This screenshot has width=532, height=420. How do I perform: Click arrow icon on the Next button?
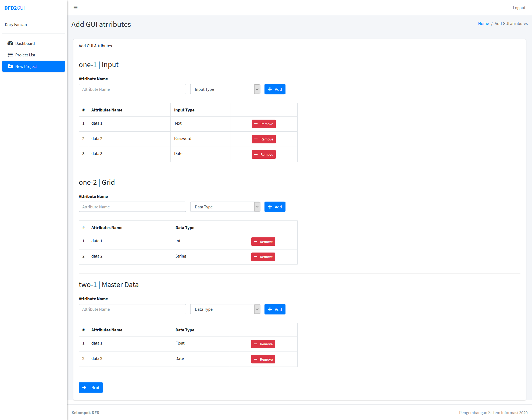pos(84,388)
